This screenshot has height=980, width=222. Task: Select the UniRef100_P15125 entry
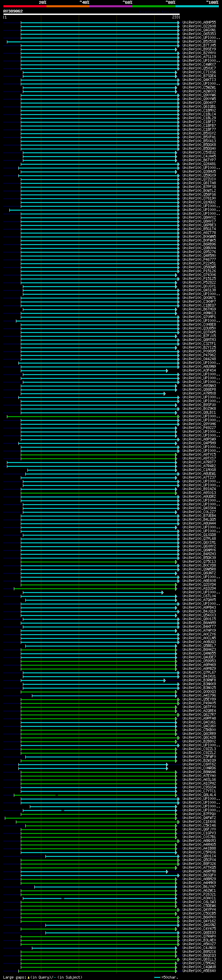199,278
